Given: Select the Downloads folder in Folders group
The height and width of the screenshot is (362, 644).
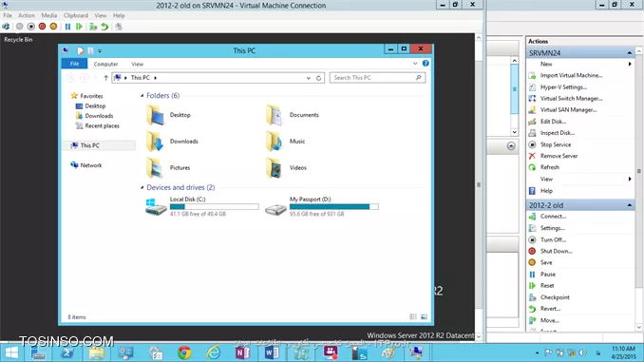Looking at the screenshot, I should pyautogui.click(x=173, y=142).
